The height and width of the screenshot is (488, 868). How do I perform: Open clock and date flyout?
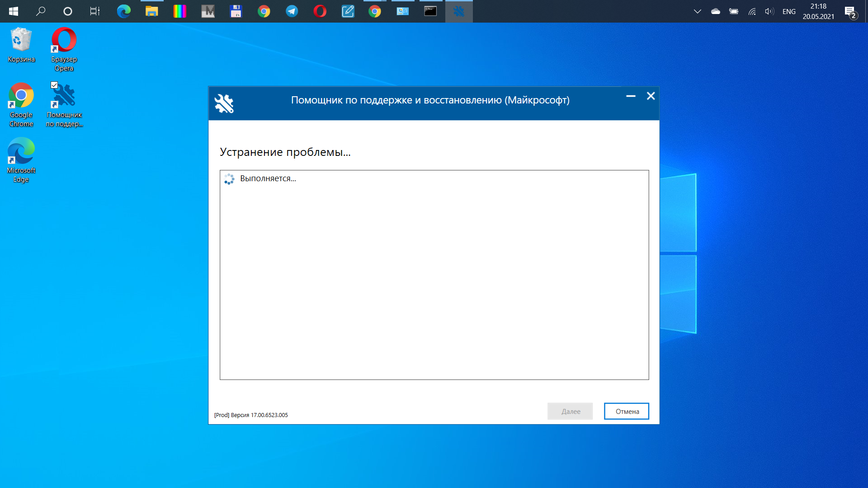coord(818,11)
